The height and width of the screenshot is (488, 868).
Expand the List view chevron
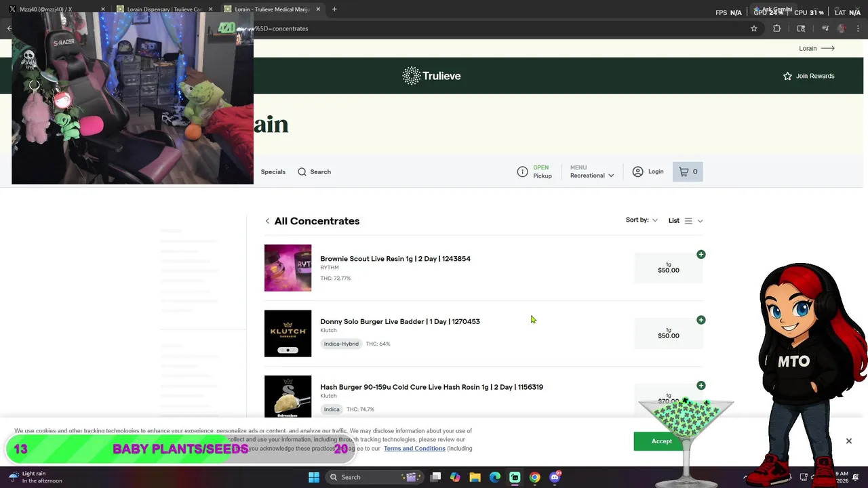click(700, 221)
